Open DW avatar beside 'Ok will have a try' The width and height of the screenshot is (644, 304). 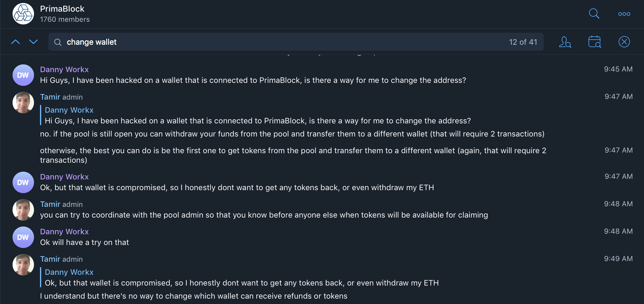pyautogui.click(x=23, y=237)
